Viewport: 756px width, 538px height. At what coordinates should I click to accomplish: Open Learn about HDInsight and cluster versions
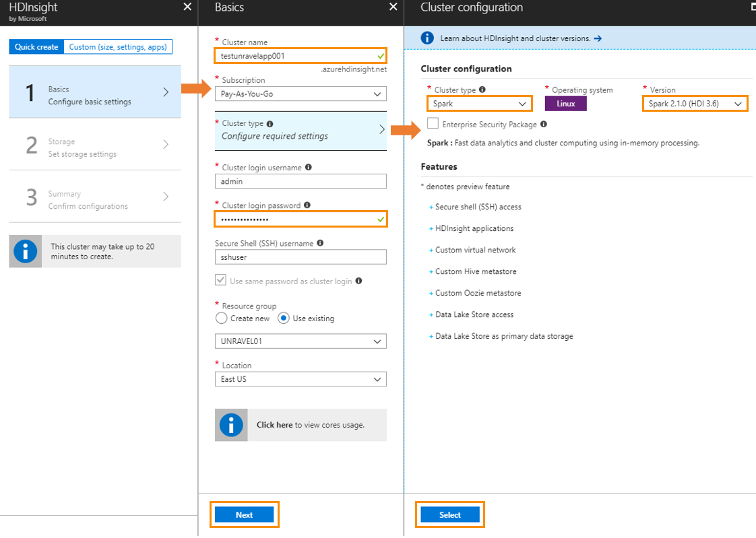515,38
